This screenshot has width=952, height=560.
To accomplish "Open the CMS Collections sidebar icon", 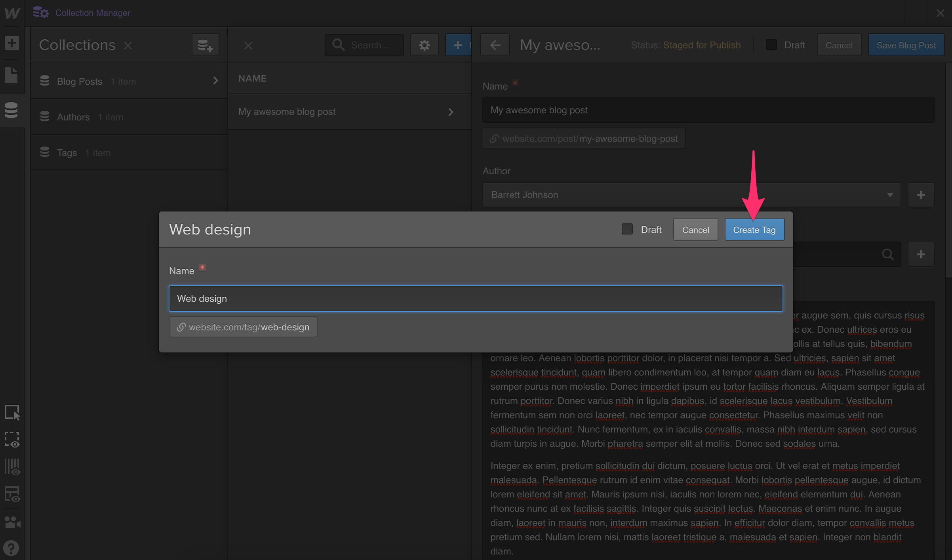I will point(11,110).
